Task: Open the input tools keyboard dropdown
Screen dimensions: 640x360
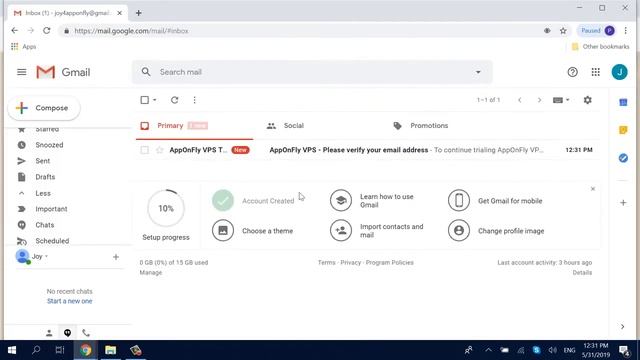Action: 561,100
